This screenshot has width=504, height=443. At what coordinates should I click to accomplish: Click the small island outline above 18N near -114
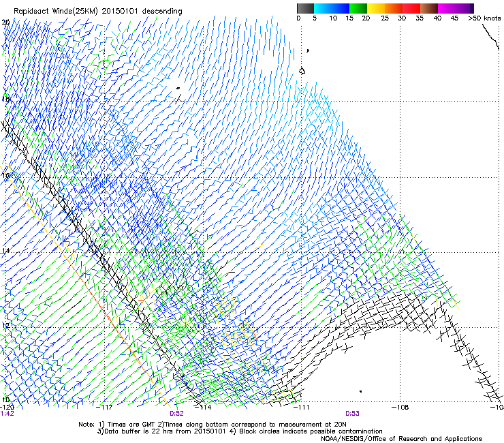[x=178, y=88]
